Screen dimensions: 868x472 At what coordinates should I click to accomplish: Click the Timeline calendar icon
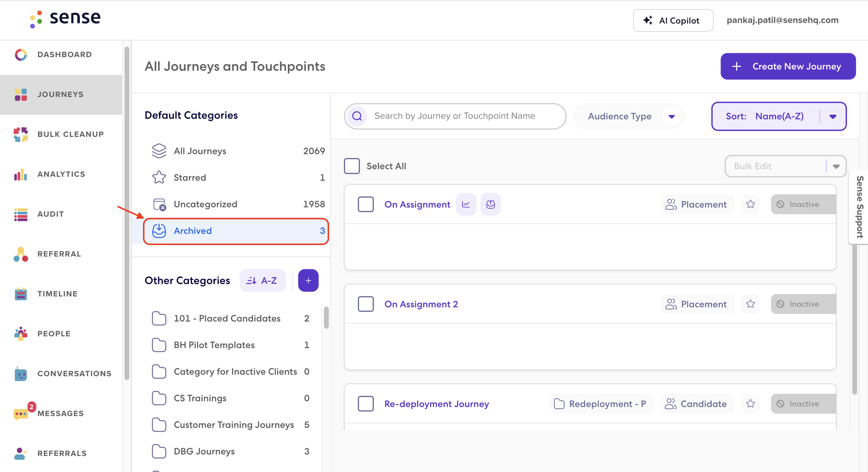click(x=21, y=294)
